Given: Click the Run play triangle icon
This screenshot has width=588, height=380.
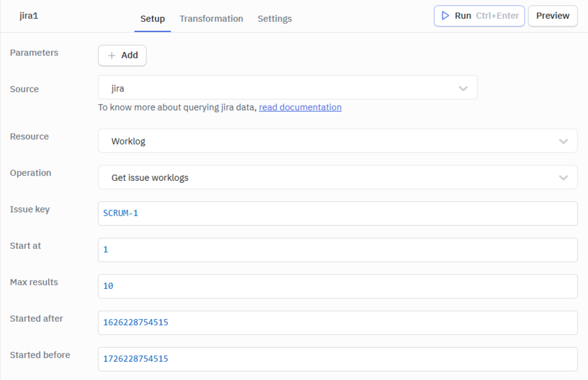Looking at the screenshot, I should point(445,16).
